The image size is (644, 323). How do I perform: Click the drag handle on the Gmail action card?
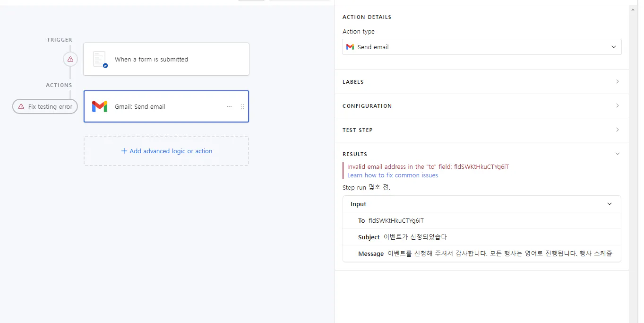pos(242,106)
